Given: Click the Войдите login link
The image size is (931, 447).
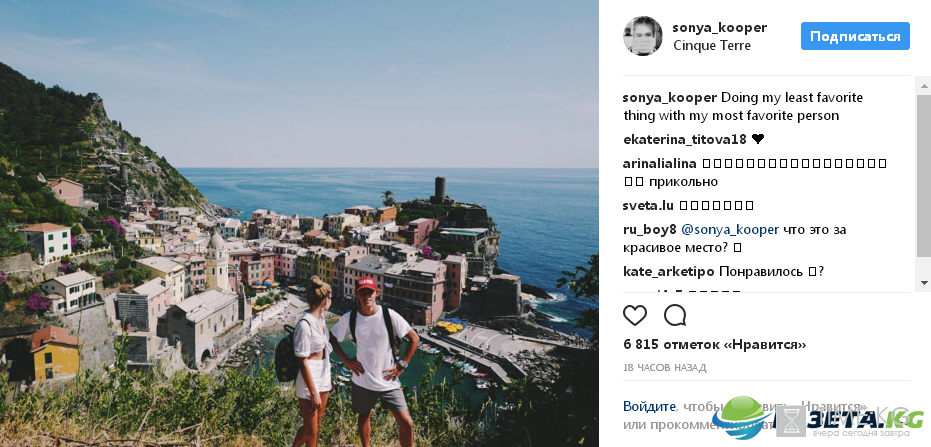Looking at the screenshot, I should [649, 407].
